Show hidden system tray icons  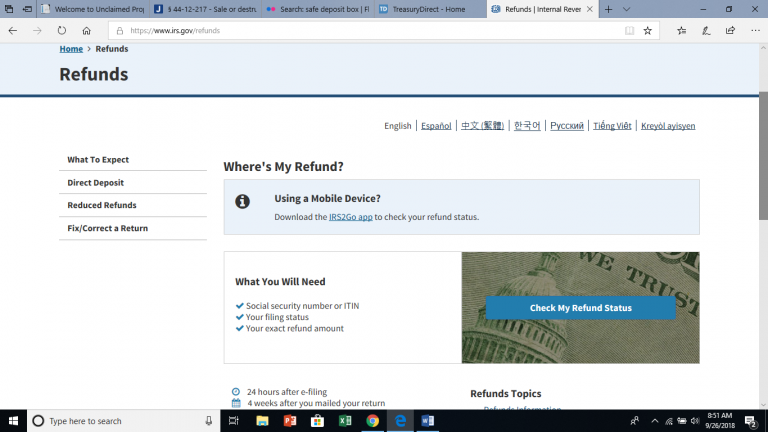click(x=655, y=421)
